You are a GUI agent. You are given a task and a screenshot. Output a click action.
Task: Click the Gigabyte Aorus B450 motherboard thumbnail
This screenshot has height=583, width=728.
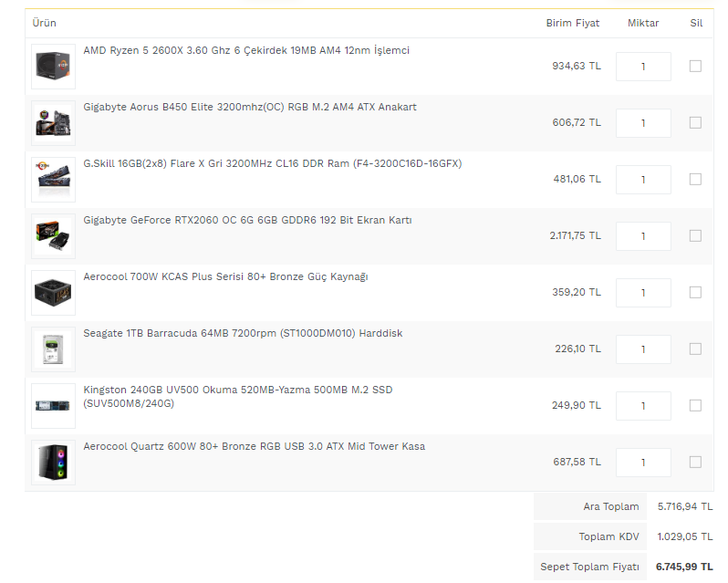pyautogui.click(x=53, y=122)
